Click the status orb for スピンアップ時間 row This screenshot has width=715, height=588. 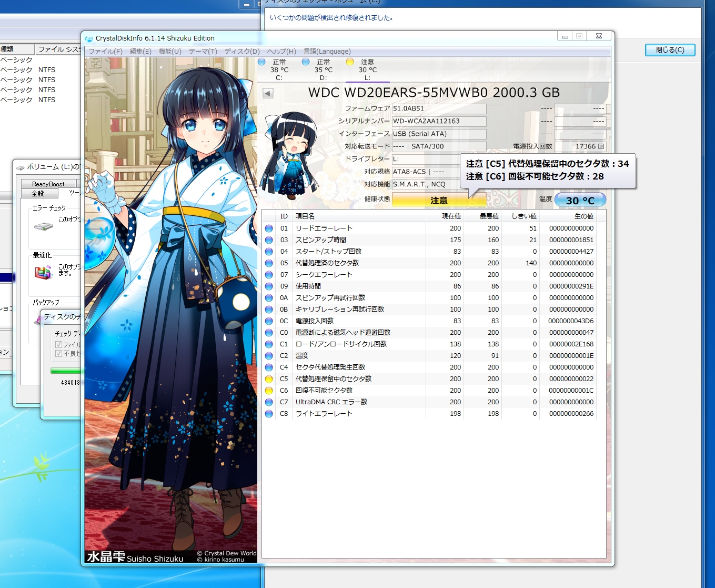[x=269, y=240]
